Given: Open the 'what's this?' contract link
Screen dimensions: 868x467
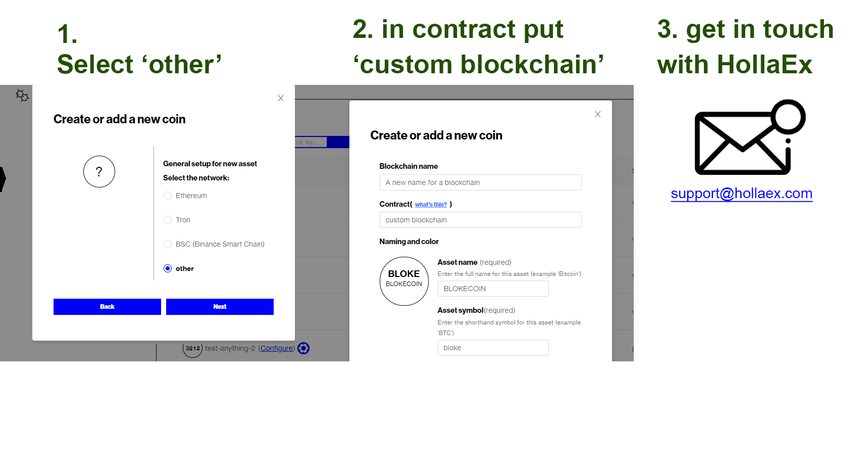Looking at the screenshot, I should coord(431,205).
